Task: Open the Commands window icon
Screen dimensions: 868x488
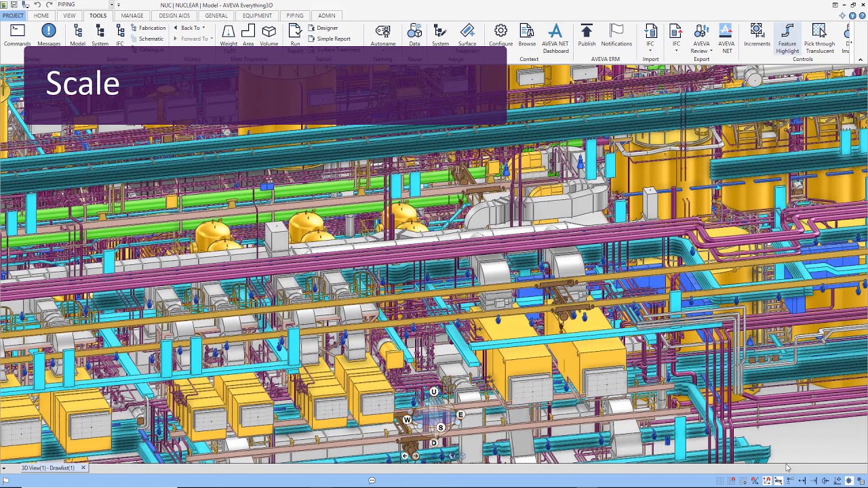Action: pyautogui.click(x=17, y=35)
